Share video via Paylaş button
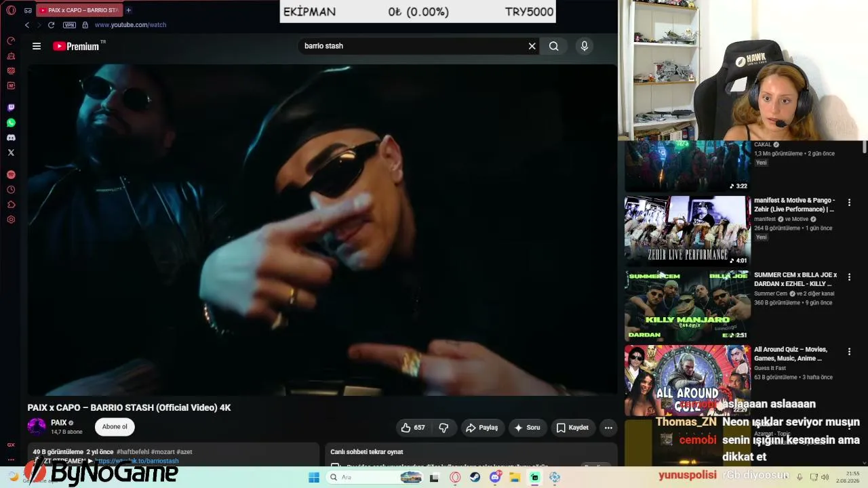 click(x=482, y=428)
